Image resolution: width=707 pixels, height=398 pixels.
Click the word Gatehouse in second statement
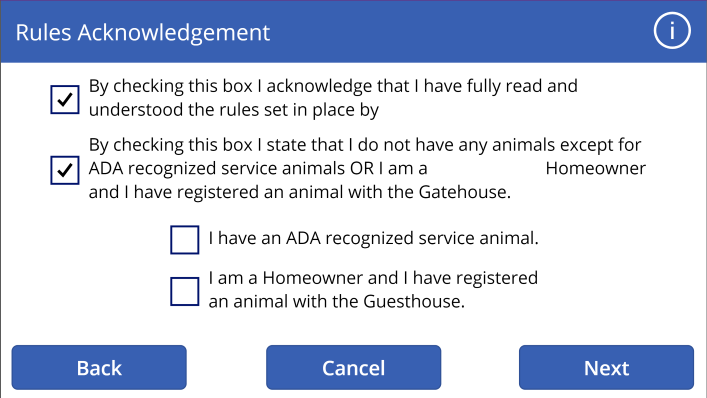(x=463, y=192)
